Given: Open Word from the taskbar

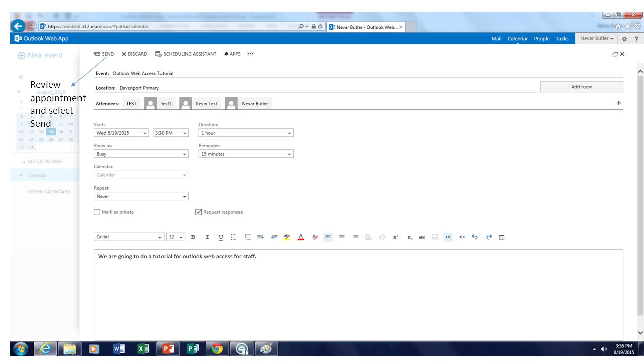Looking at the screenshot, I should [119, 349].
